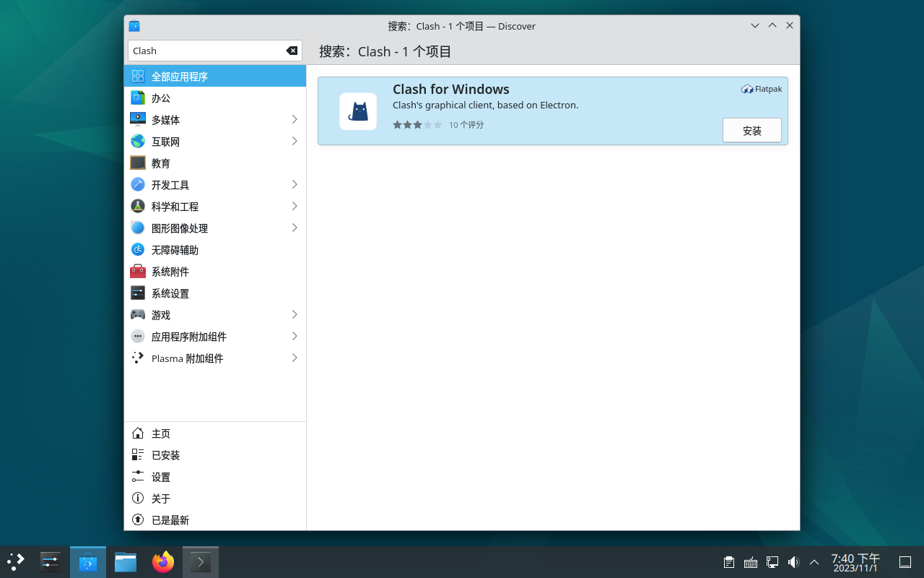Expand the 游戏 category arrow
The image size is (924, 578).
[x=295, y=314]
